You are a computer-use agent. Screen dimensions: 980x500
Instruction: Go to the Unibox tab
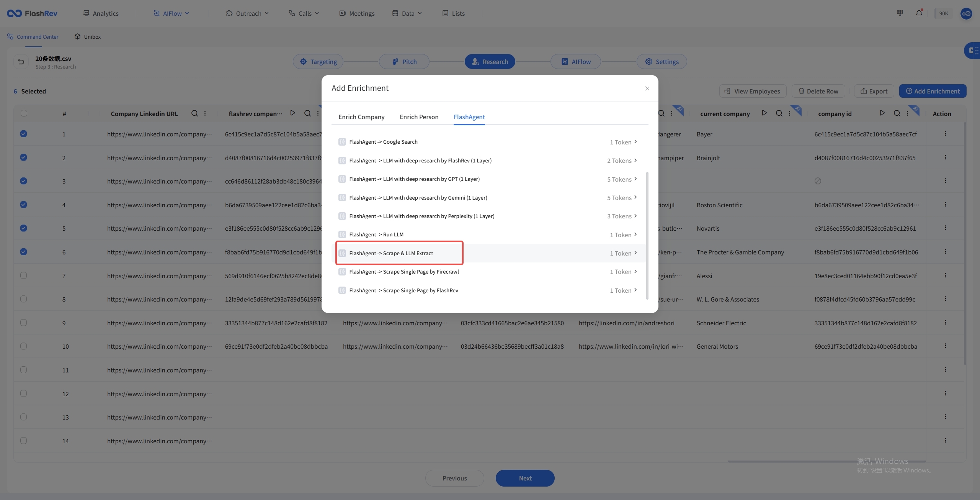[88, 37]
